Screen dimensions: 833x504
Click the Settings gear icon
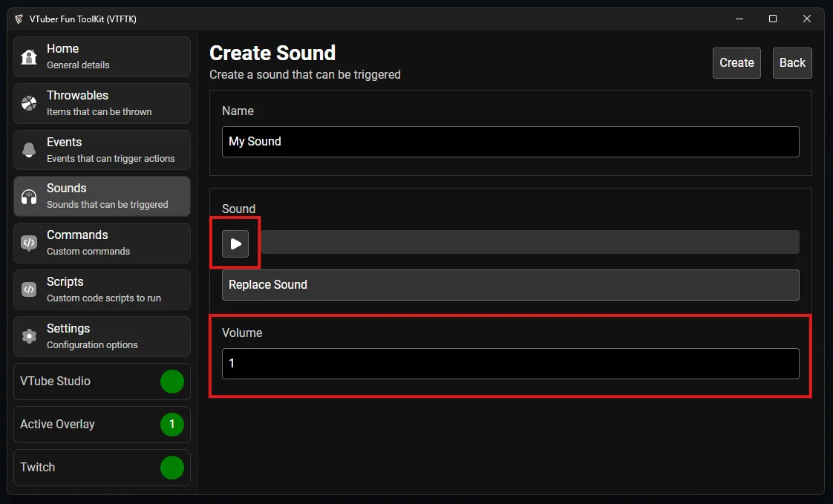29,336
